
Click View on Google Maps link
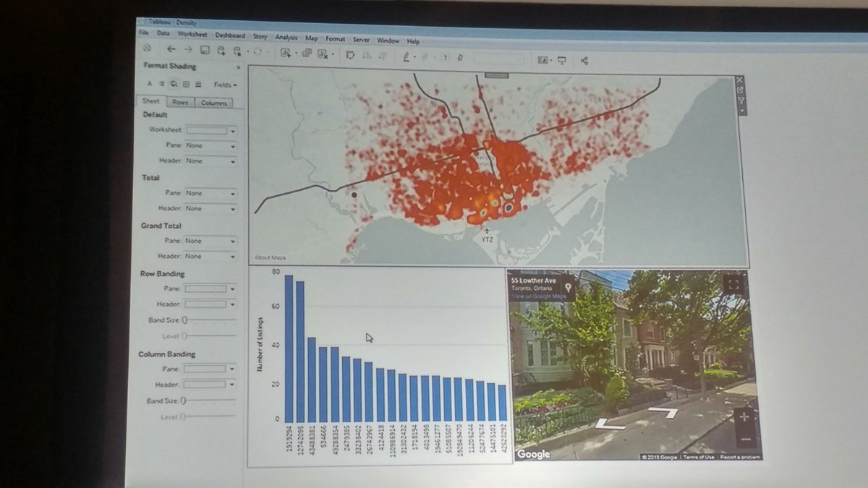(x=537, y=296)
